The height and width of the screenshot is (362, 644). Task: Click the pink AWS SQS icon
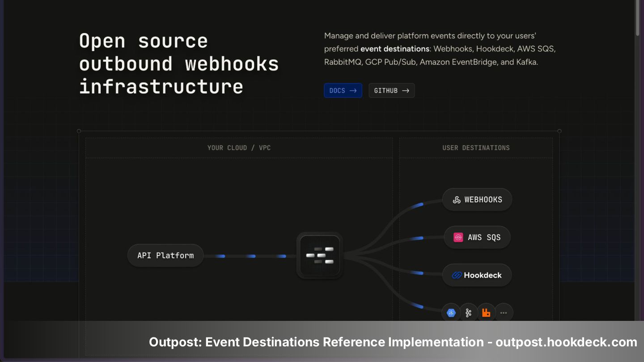click(458, 237)
